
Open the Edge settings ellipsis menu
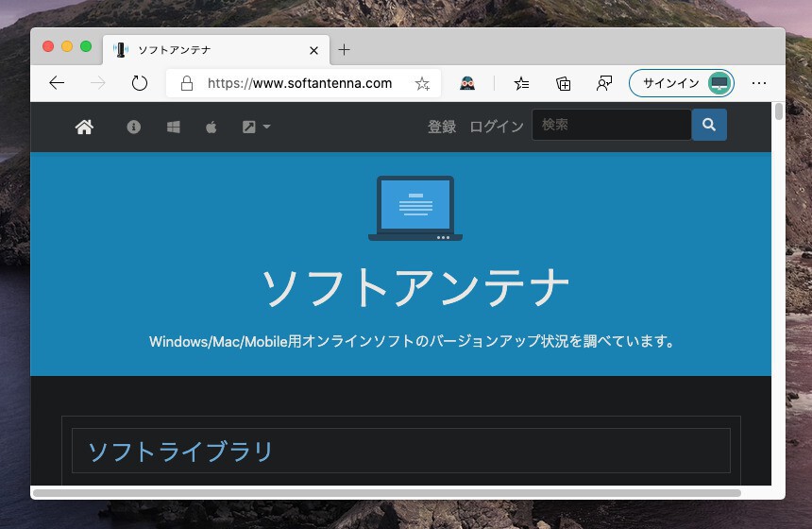(759, 83)
